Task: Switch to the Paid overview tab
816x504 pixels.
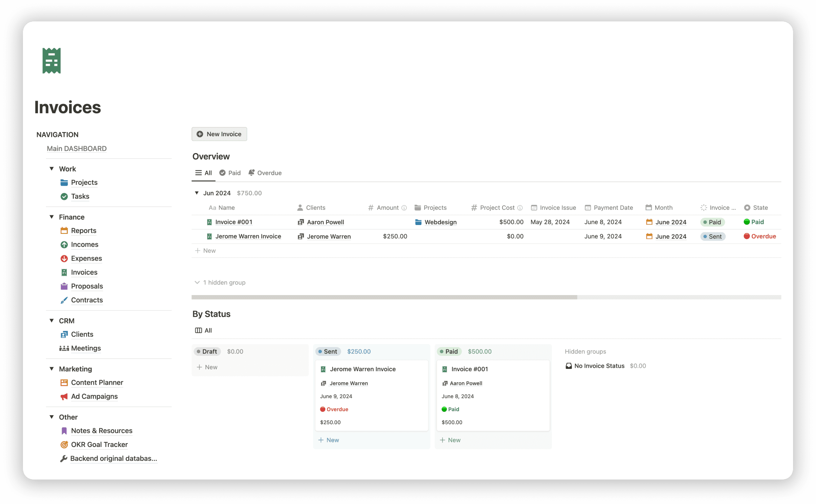Action: (230, 173)
